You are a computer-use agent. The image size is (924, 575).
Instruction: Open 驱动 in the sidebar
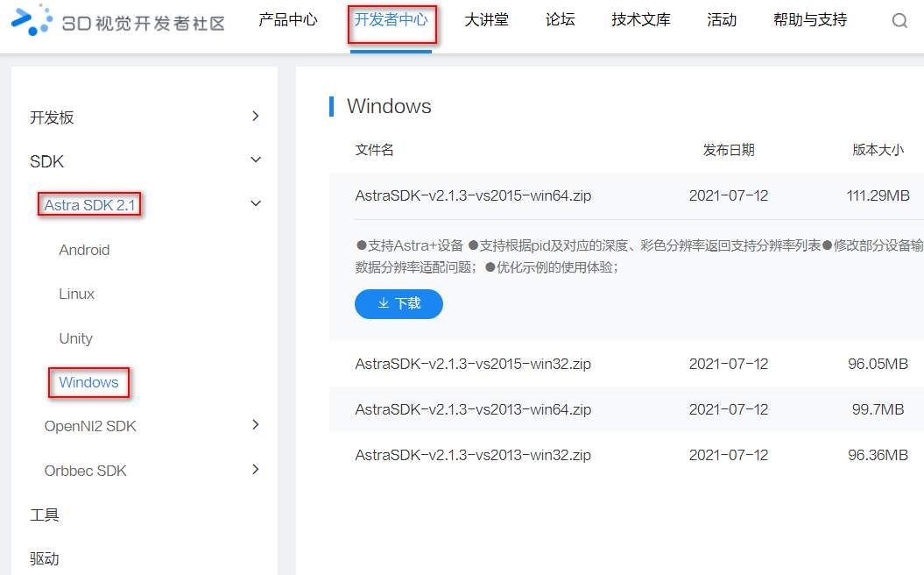(x=44, y=558)
